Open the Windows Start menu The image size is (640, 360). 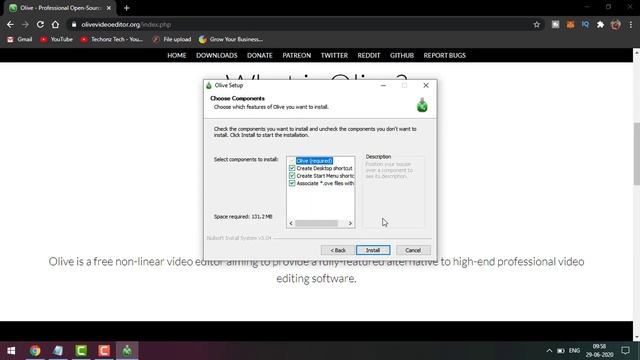coord(11,351)
